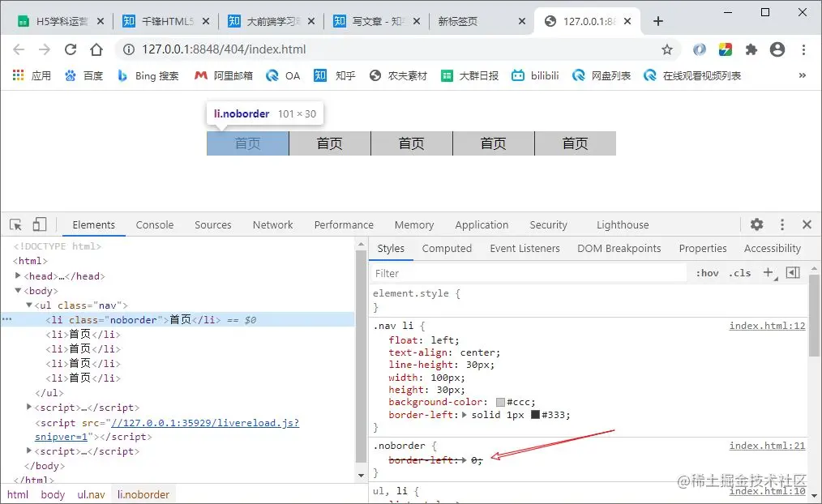Switch to the Console tab
This screenshot has height=504, width=822.
[155, 224]
